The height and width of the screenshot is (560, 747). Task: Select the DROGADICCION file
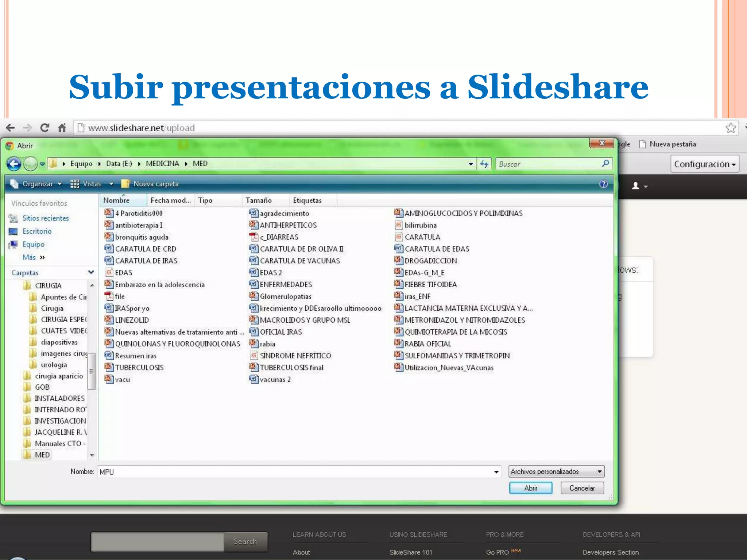(x=430, y=261)
